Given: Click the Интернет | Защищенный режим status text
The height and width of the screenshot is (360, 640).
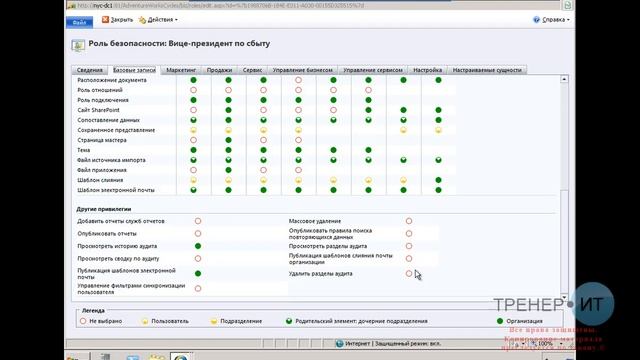Looking at the screenshot, I should (x=393, y=344).
